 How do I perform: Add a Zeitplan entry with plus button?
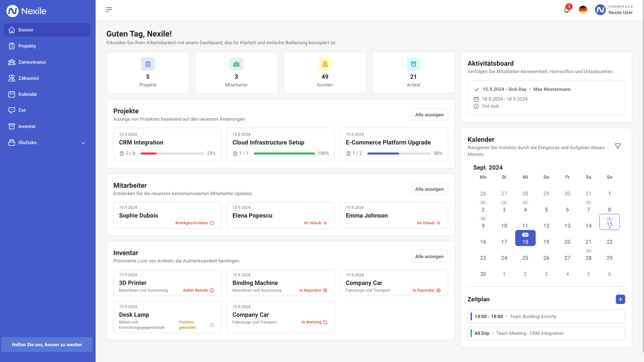coord(621,299)
